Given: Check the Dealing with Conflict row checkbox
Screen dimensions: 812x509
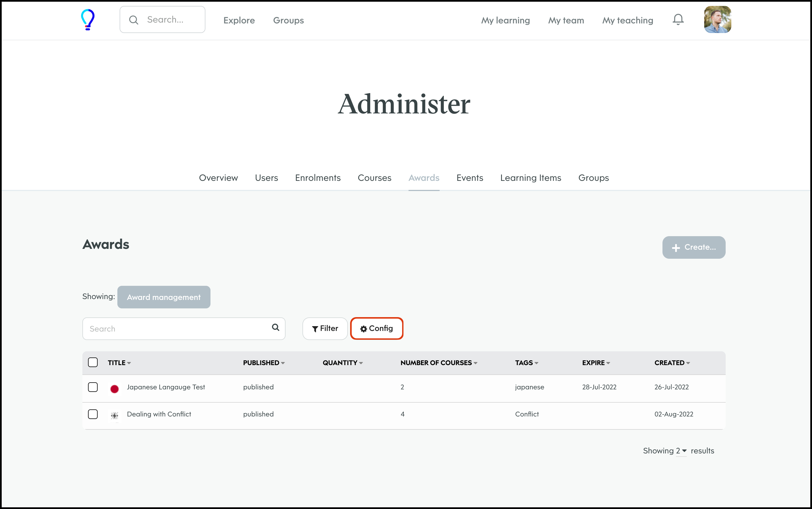Looking at the screenshot, I should point(93,414).
